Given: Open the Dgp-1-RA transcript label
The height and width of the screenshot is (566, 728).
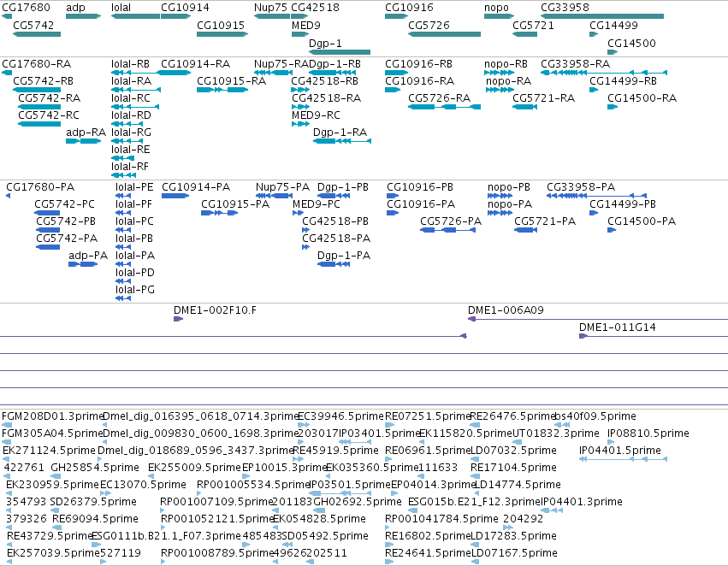Looking at the screenshot, I should click(x=340, y=133).
